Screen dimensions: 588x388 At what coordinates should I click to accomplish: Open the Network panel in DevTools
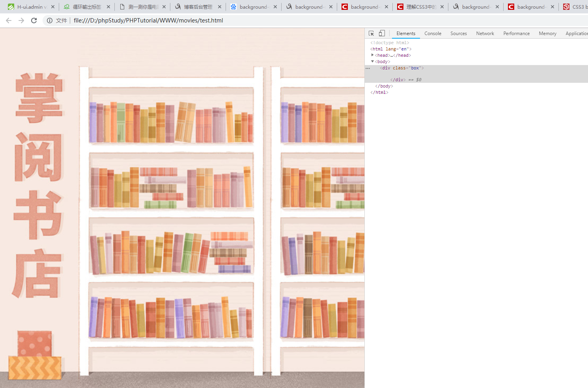[485, 34]
